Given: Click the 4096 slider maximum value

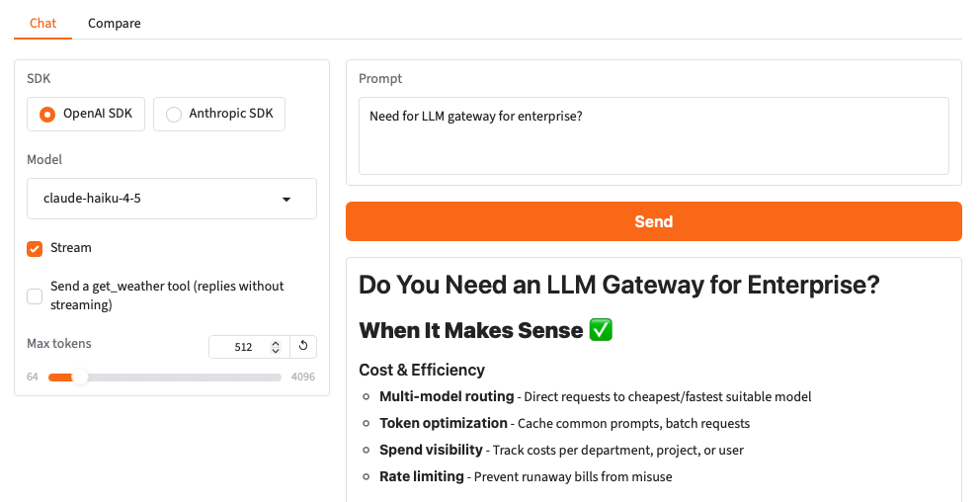Looking at the screenshot, I should 303,376.
